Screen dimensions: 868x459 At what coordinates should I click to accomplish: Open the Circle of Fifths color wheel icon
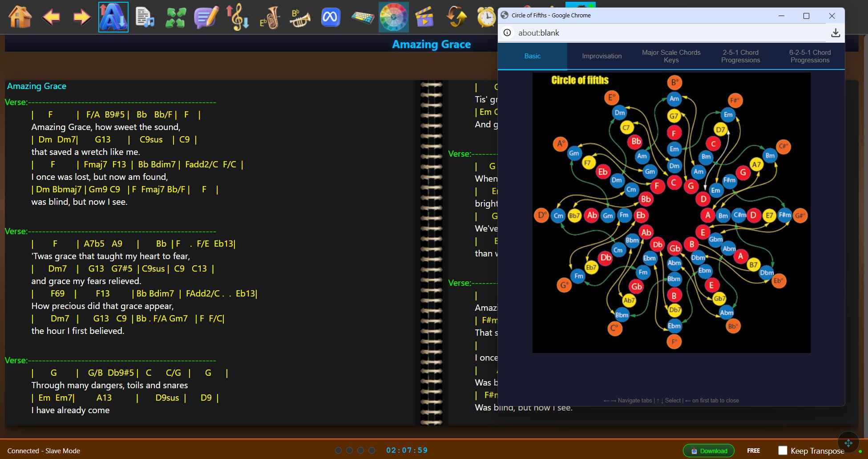point(393,17)
